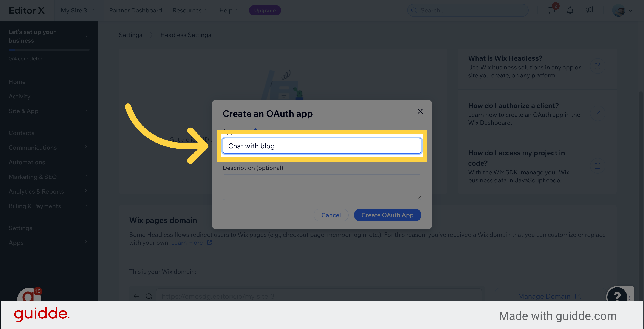Open the external link beside How do I access my project
Screen dimensions: 644x329
598,166
